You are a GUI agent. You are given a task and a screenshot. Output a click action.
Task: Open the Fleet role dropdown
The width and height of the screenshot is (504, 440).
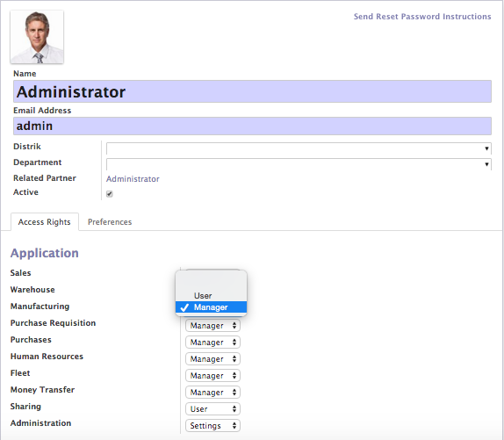pyautogui.click(x=212, y=376)
